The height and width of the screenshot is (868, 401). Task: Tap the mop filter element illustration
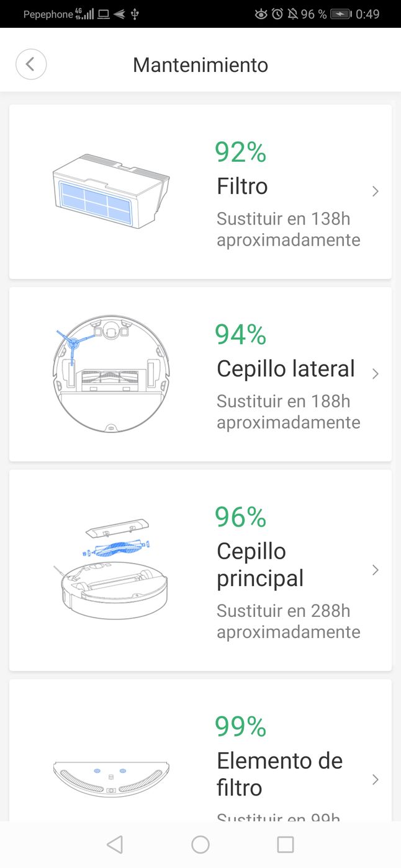click(111, 779)
